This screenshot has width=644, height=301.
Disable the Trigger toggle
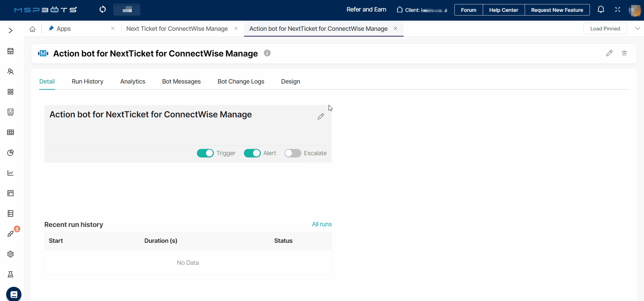pyautogui.click(x=205, y=153)
